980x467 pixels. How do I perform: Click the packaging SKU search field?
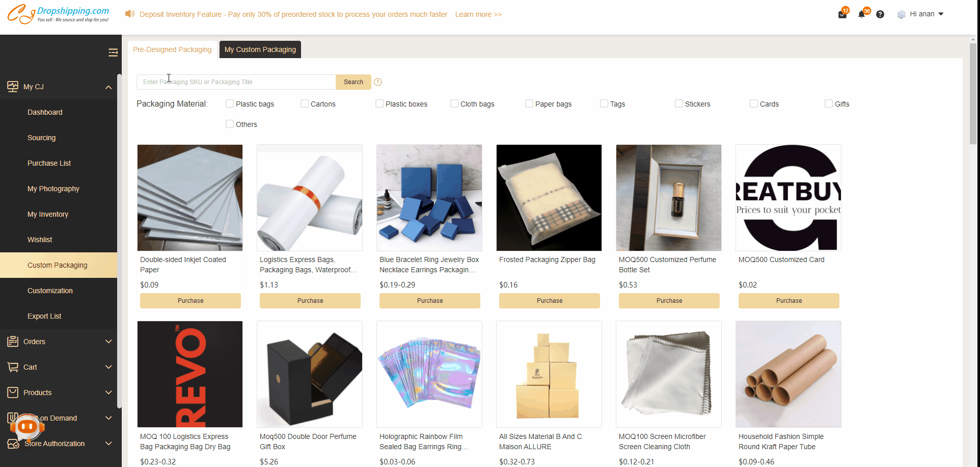[x=236, y=82]
